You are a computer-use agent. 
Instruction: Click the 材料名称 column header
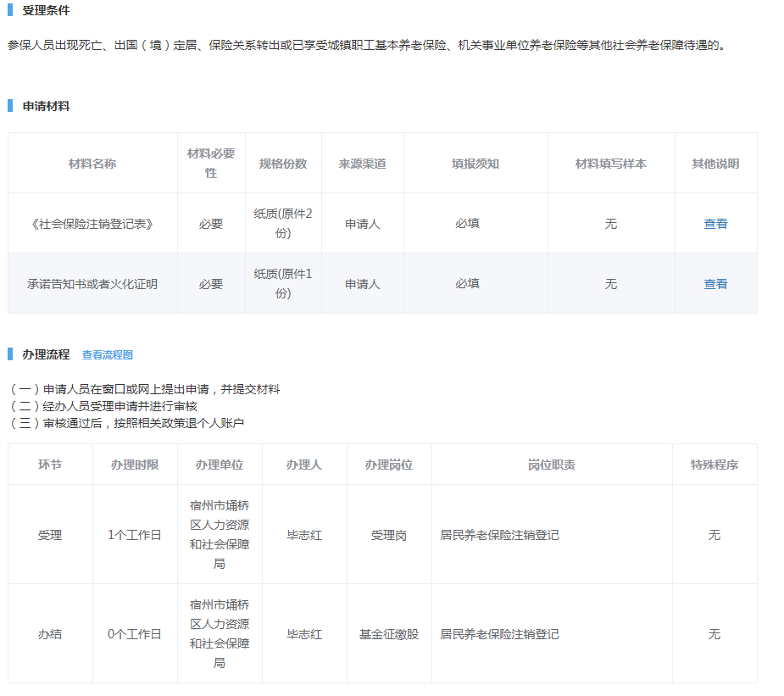click(x=92, y=164)
